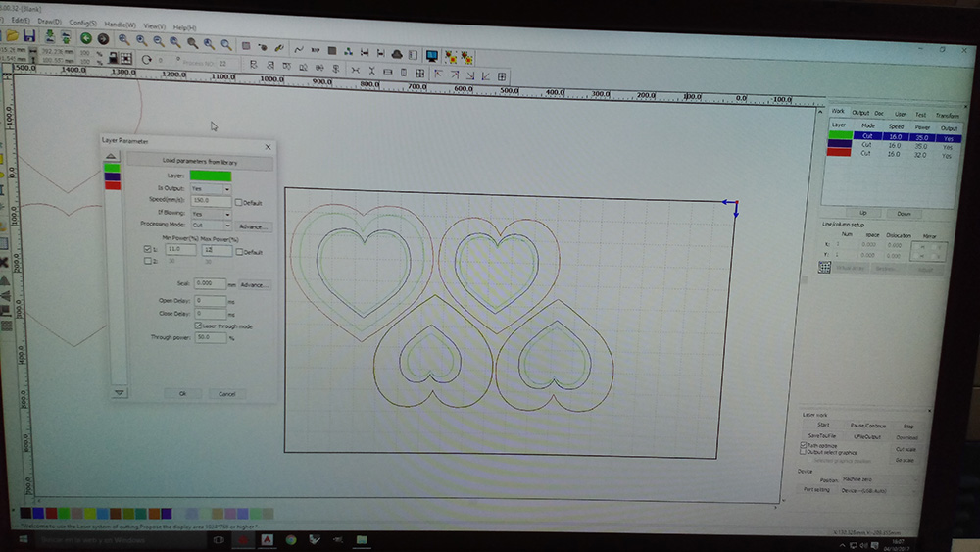Click the lock aspect ratio padlock icon
This screenshot has width=980, height=552.
pos(113,58)
